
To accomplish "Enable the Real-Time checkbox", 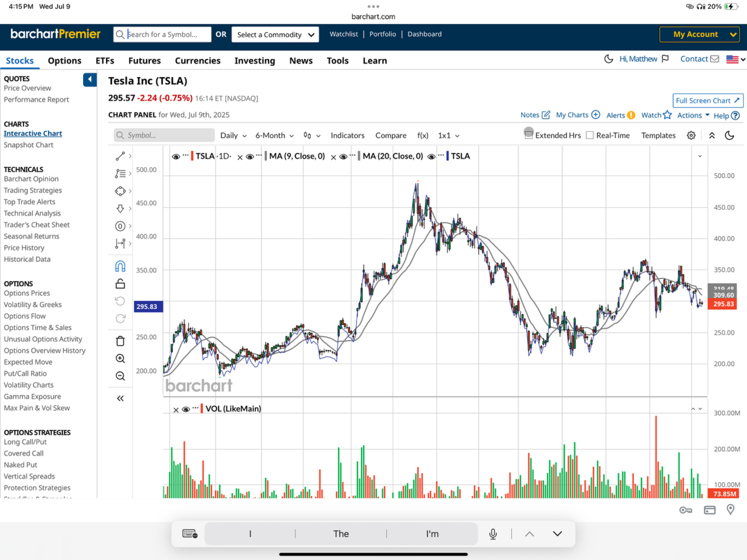I will 590,135.
